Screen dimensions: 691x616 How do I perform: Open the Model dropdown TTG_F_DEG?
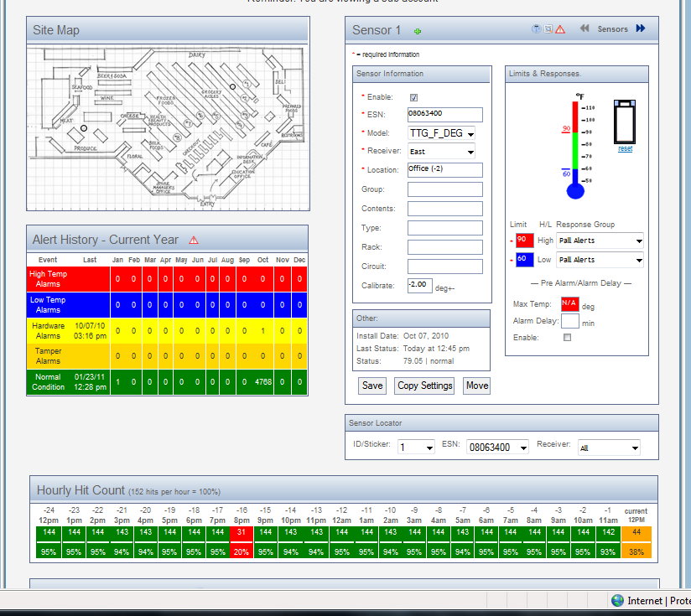[441, 133]
